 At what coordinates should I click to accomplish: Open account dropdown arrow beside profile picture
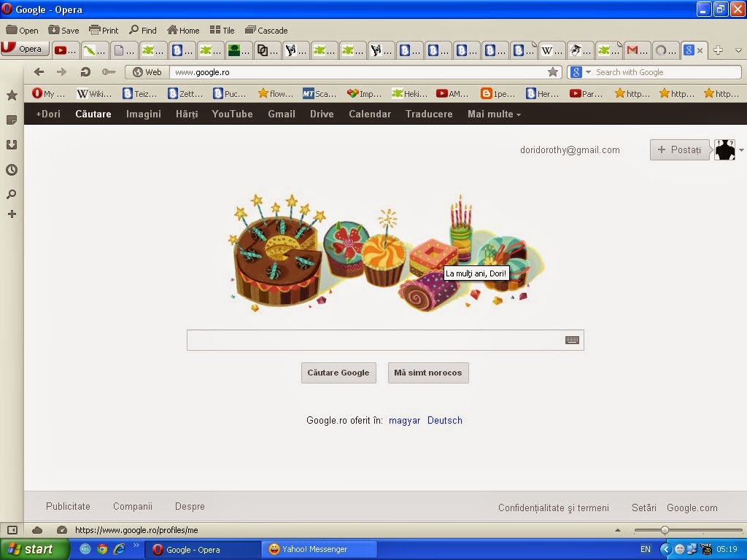741,150
